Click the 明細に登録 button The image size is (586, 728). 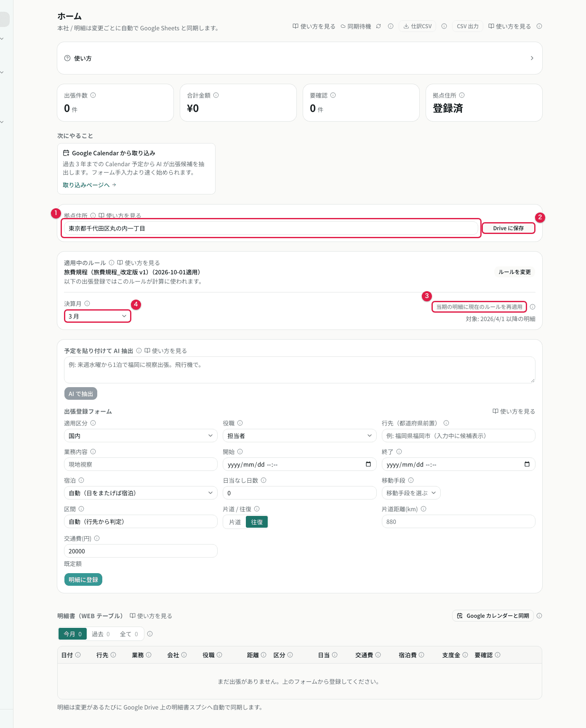[x=83, y=579]
